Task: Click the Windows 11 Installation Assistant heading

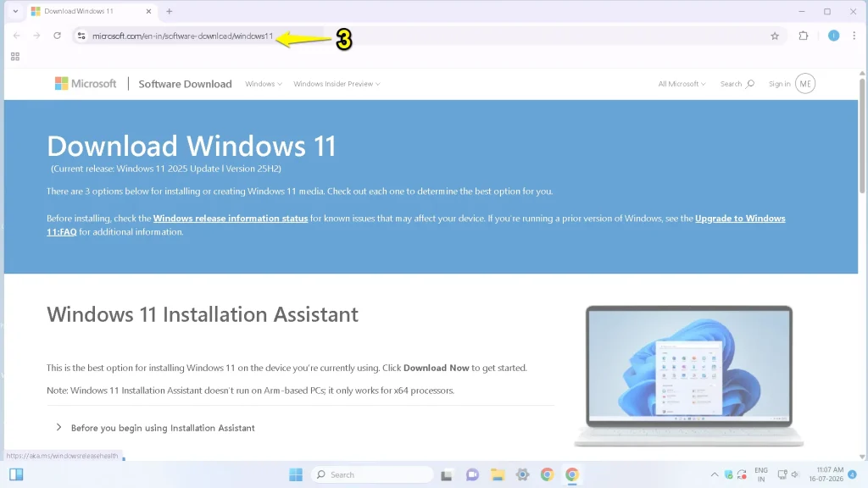Action: 203,314
